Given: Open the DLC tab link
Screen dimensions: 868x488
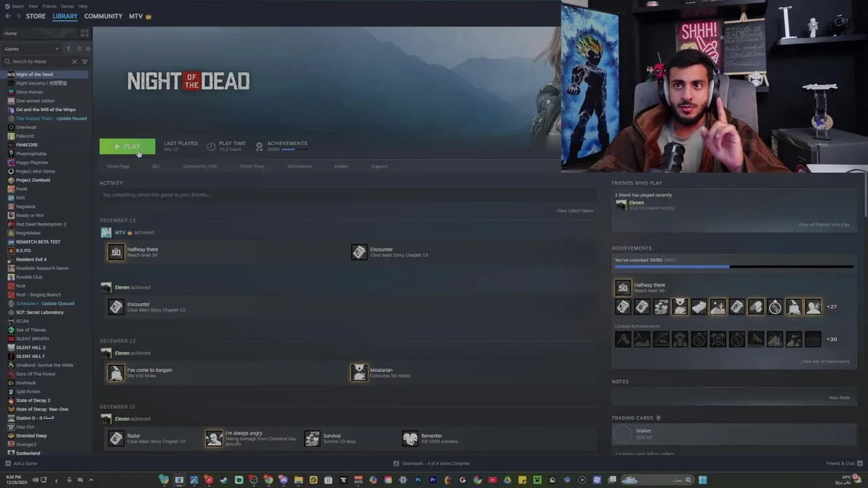Looking at the screenshot, I should point(156,166).
